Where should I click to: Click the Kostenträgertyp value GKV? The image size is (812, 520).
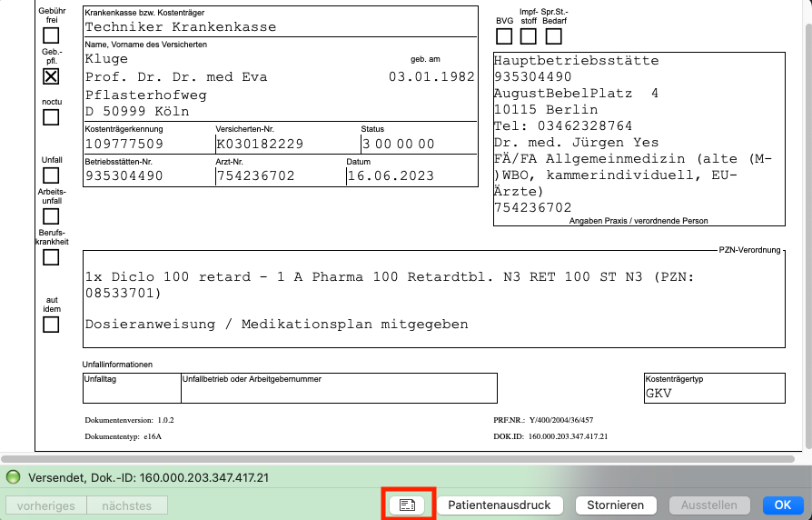pos(659,394)
